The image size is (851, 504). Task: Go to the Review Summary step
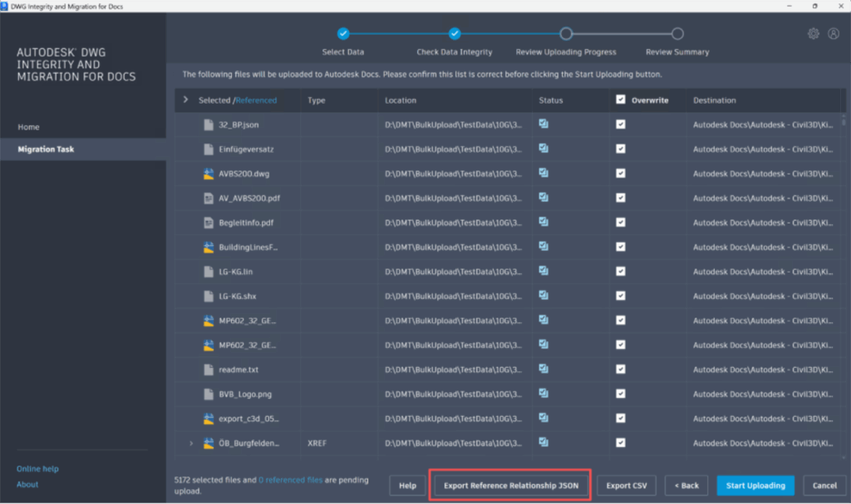(677, 34)
